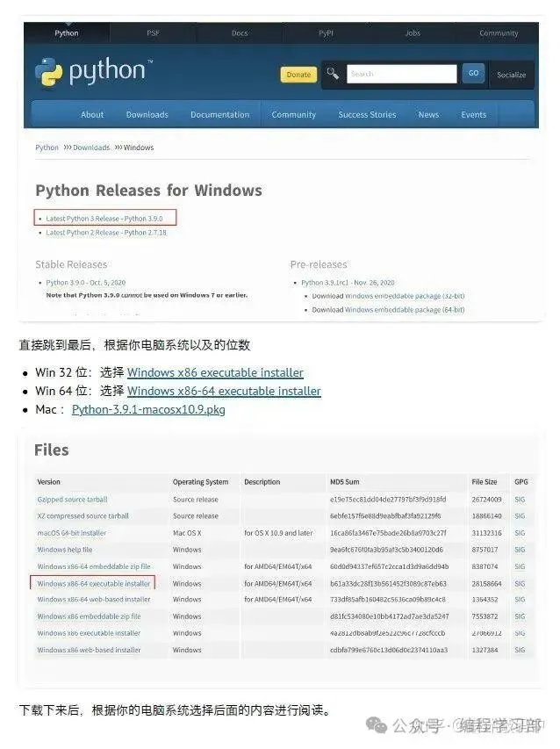The image size is (560, 749).
Task: Click the Pre-releases heading
Action: coord(319,264)
